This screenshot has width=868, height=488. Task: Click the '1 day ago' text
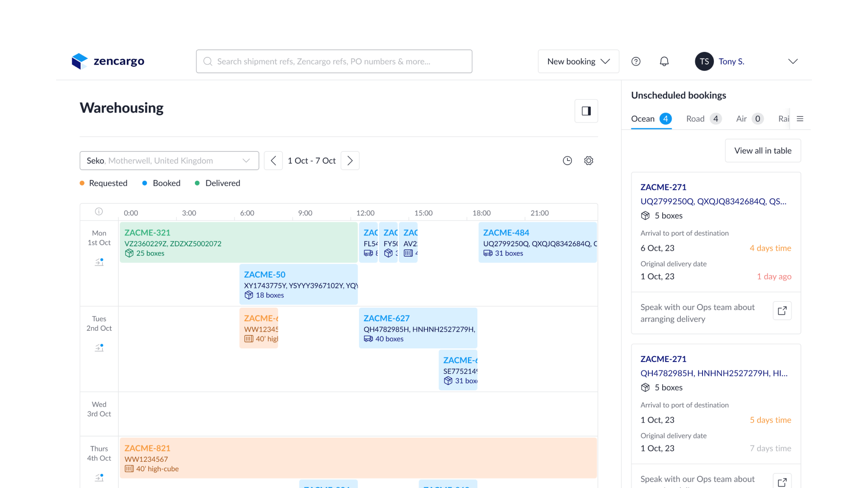click(x=774, y=277)
